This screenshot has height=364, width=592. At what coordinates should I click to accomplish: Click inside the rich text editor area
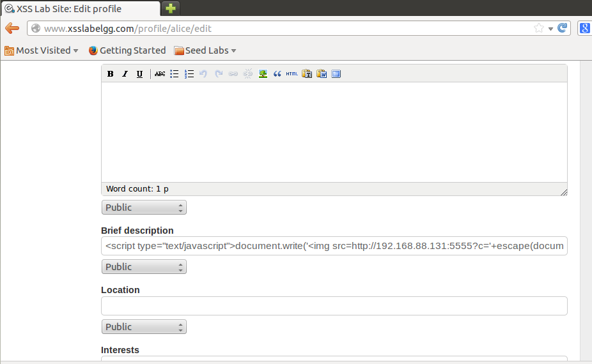pos(334,132)
